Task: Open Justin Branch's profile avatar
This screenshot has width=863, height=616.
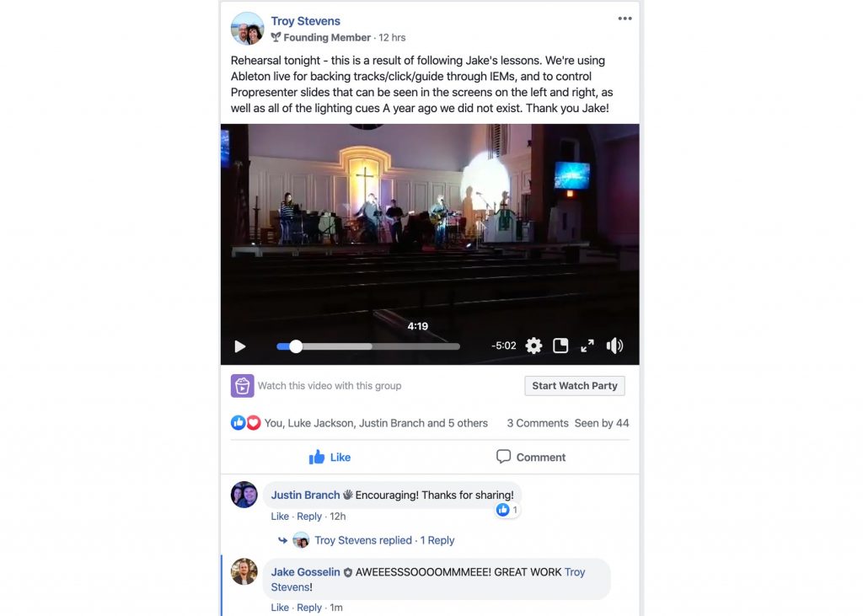Action: tap(244, 495)
